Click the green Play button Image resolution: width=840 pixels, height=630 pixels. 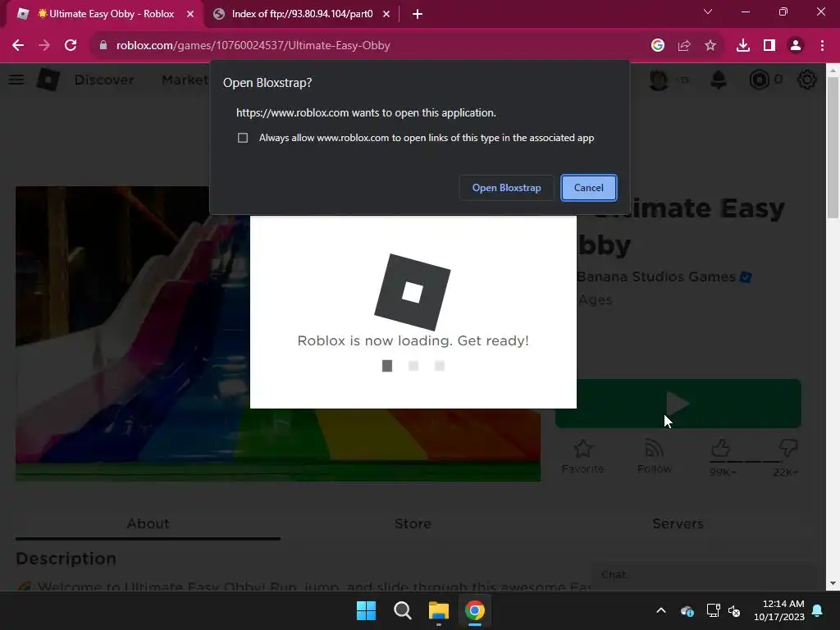coord(678,404)
